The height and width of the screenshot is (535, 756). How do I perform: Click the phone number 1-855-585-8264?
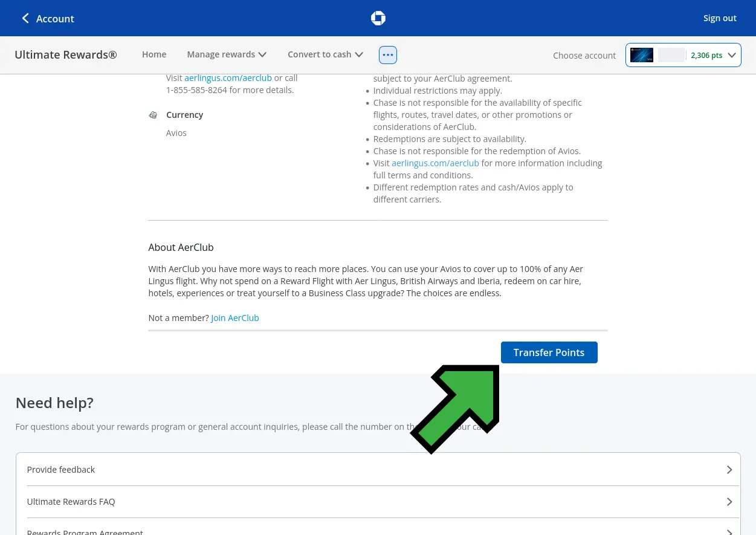coord(196,90)
